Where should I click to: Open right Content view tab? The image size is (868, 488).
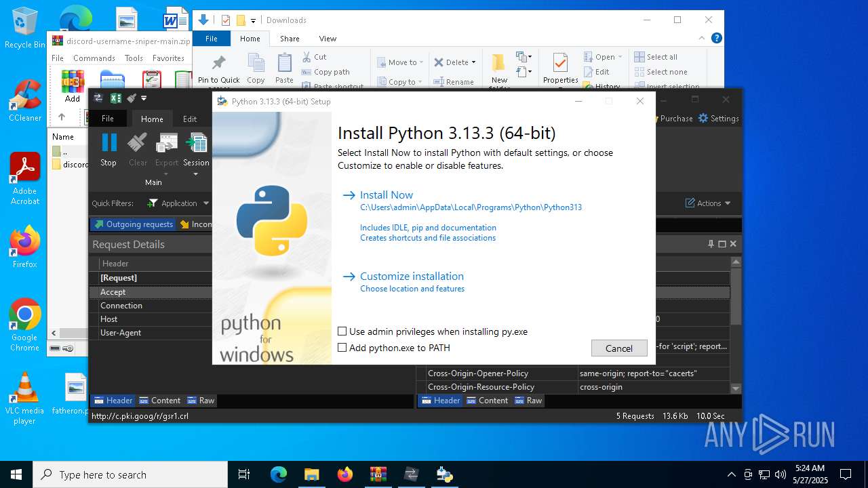click(487, 401)
